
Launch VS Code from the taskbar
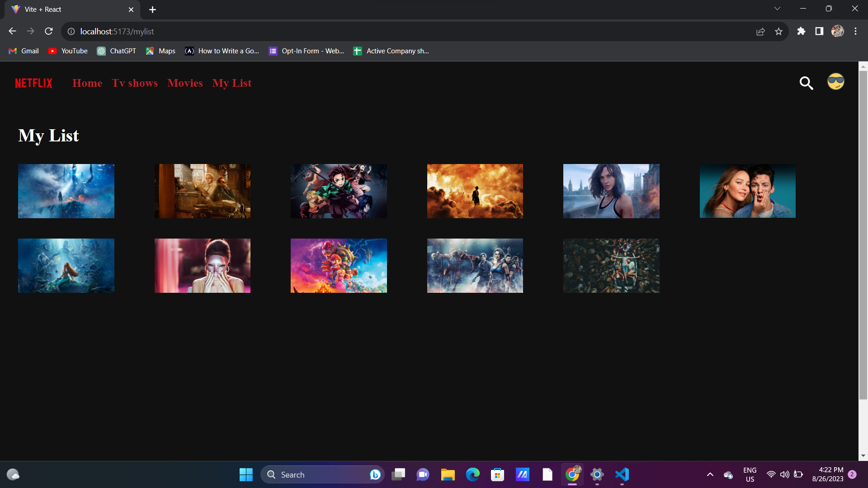pyautogui.click(x=622, y=475)
